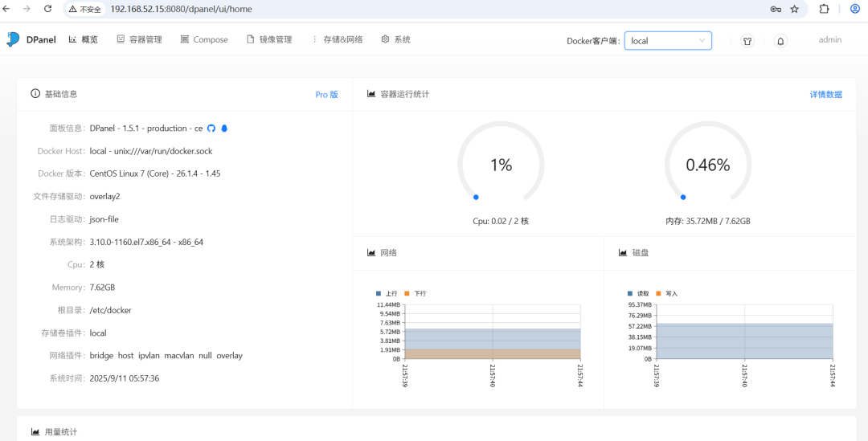The width and height of the screenshot is (868, 441).
Task: Open the 概览 overview menu
Action: [x=83, y=39]
